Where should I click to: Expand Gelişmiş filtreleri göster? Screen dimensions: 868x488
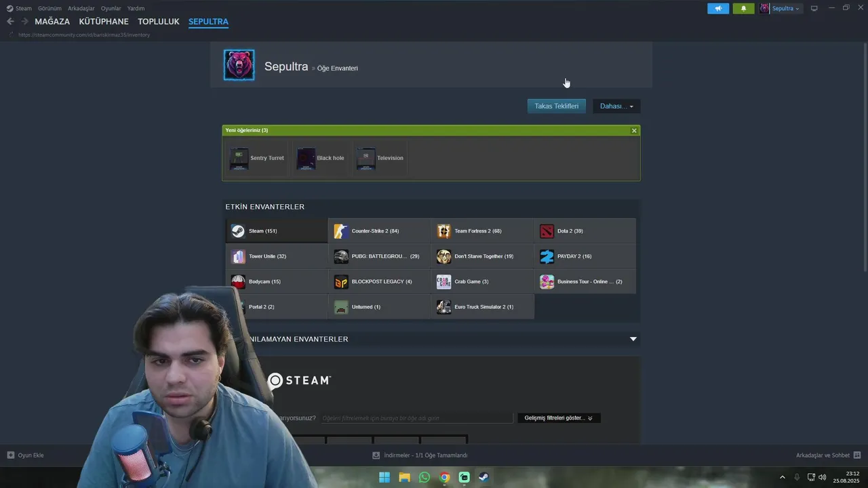pyautogui.click(x=559, y=418)
